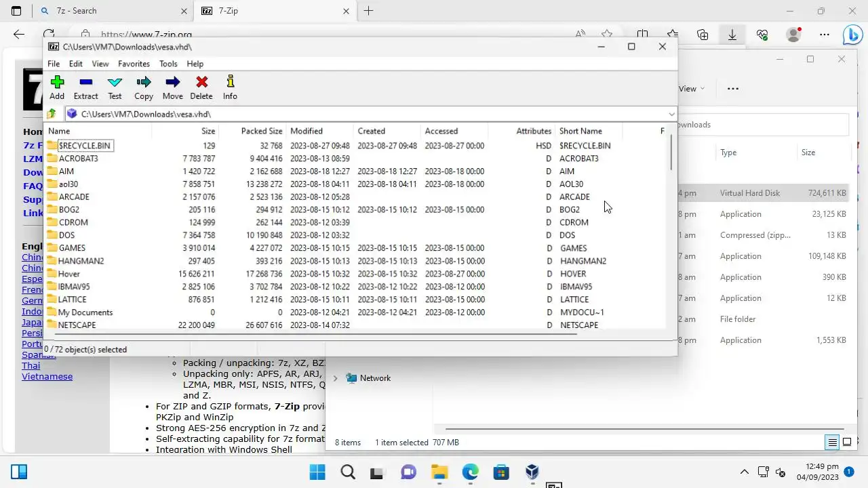
Task: Select the Hover folder icon
Action: pos(52,274)
